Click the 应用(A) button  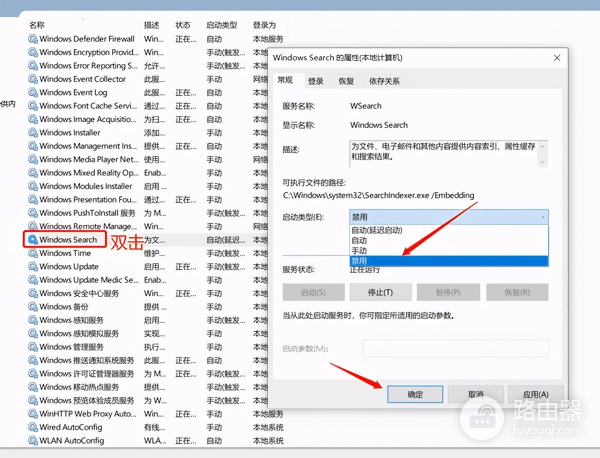[x=536, y=394]
